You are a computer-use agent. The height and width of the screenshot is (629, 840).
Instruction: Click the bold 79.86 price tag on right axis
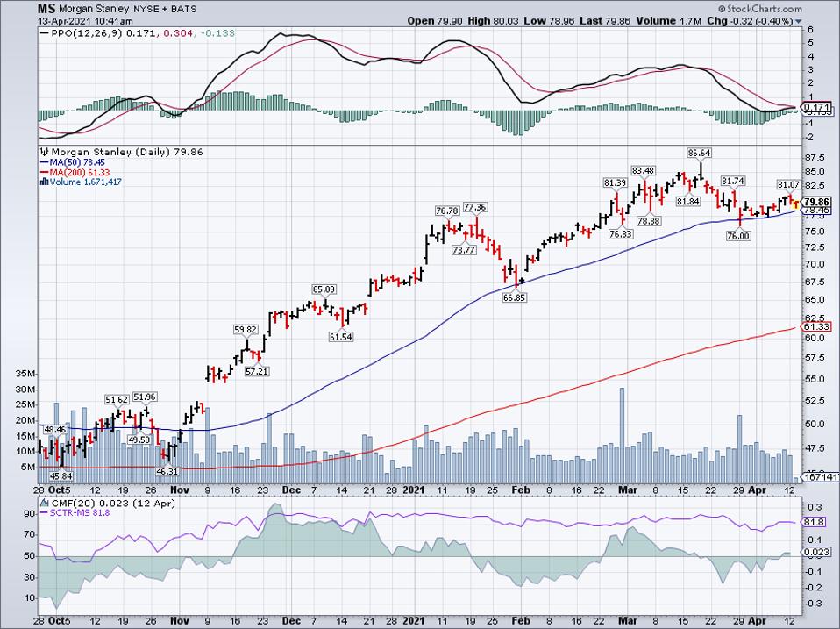click(x=818, y=202)
